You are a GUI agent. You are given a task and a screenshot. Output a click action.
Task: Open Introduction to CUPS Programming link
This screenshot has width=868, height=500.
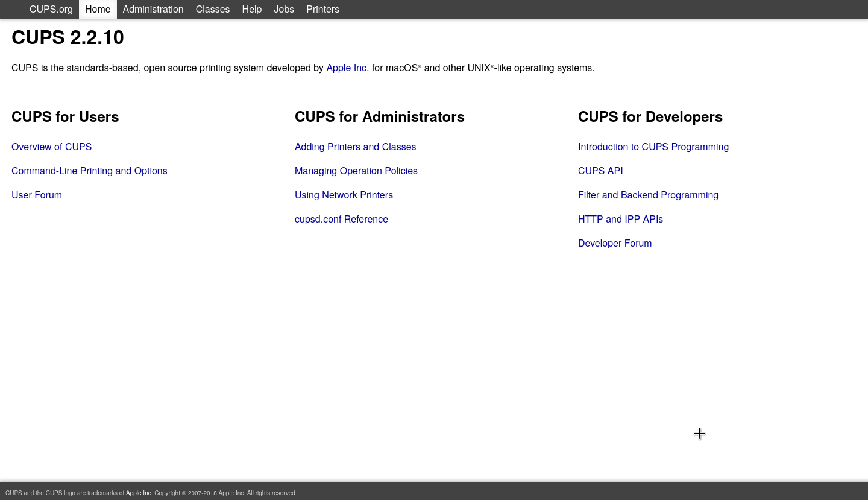tap(653, 147)
